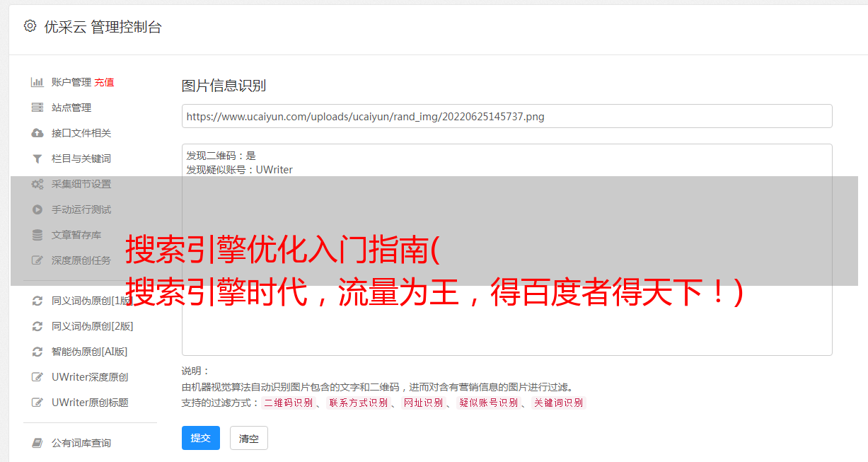Click the 发现二维码：是 result line

pyautogui.click(x=221, y=156)
